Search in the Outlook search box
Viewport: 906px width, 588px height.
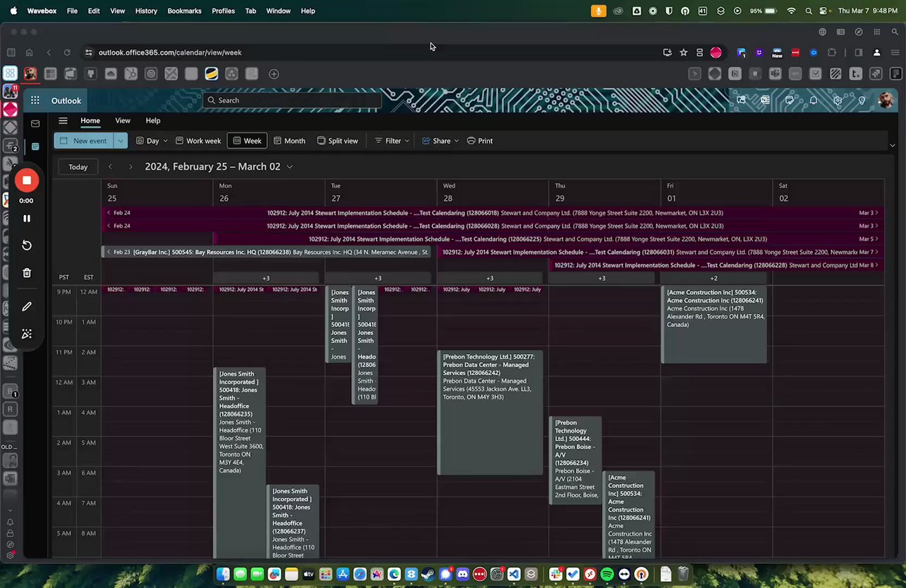(292, 100)
